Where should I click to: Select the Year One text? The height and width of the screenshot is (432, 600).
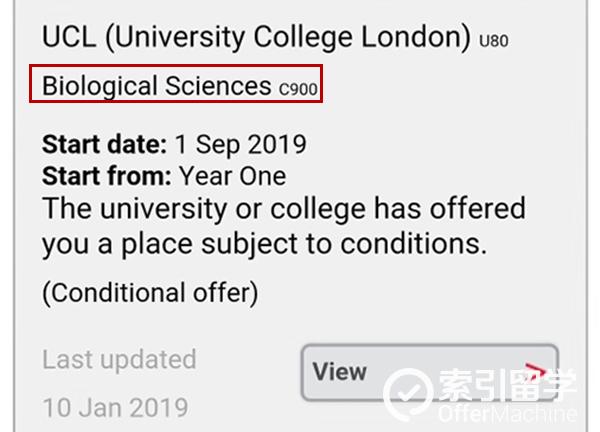click(233, 176)
